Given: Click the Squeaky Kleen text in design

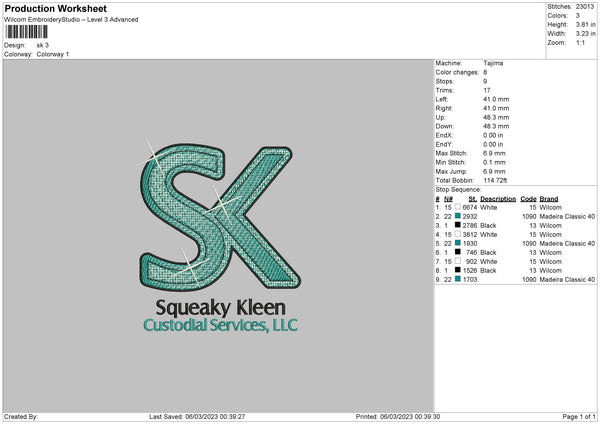Looking at the screenshot, I should (220, 308).
